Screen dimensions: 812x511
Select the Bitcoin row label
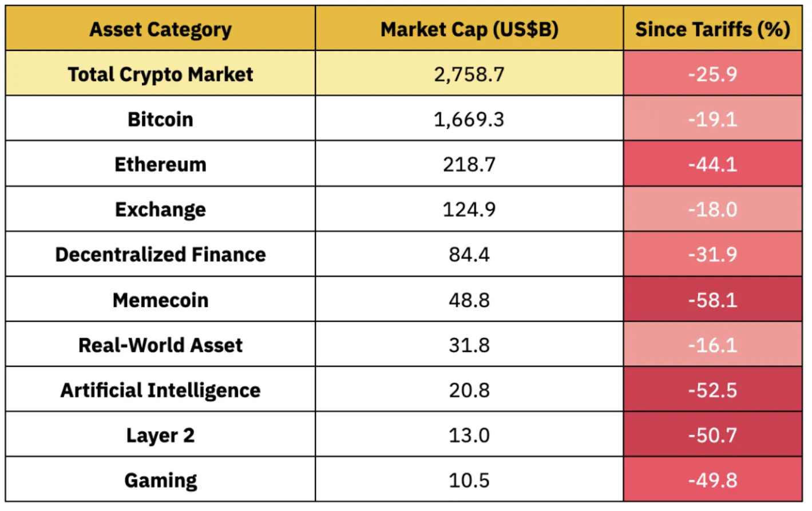click(x=160, y=120)
